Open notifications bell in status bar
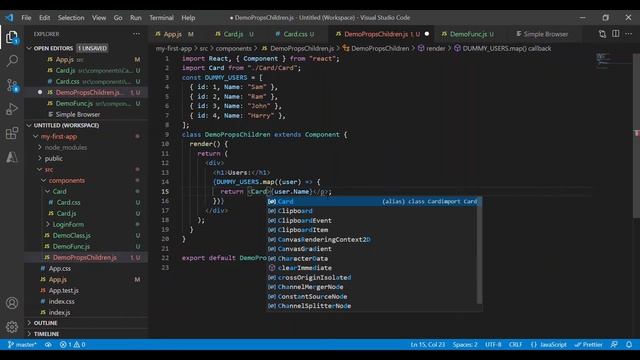Image resolution: width=640 pixels, height=360 pixels. point(629,344)
